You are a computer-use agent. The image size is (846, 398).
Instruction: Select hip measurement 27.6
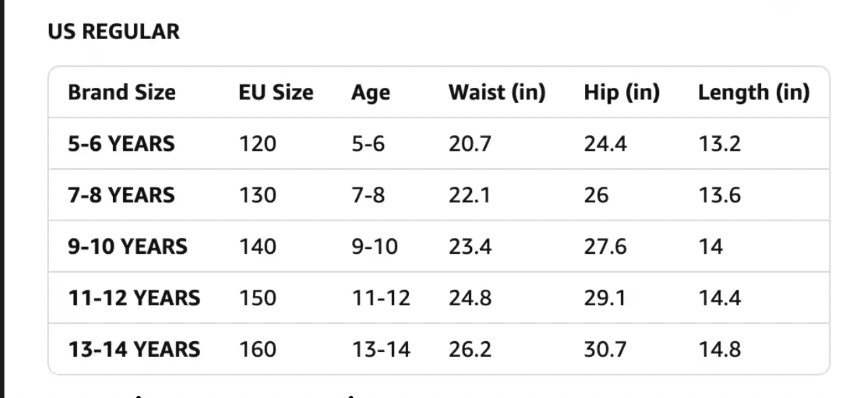click(605, 247)
